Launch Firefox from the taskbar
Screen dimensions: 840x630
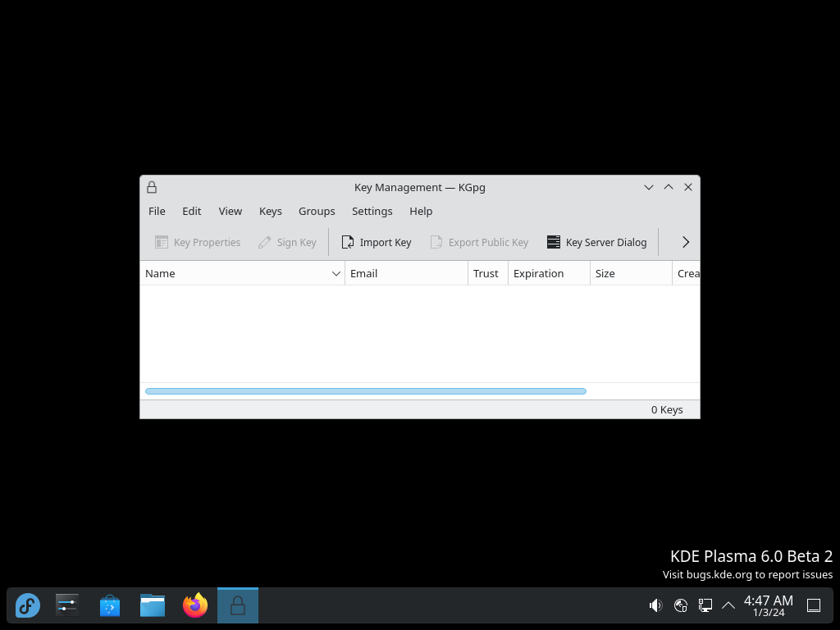195,605
